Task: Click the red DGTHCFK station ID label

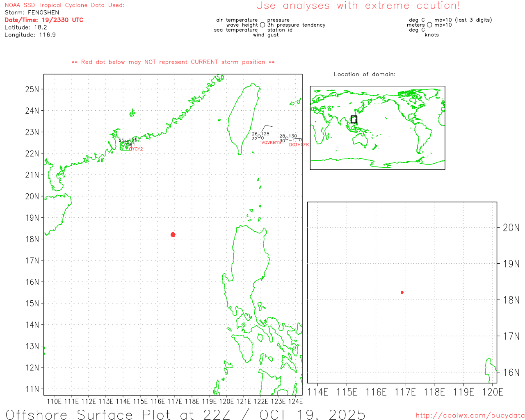Action: (299, 145)
